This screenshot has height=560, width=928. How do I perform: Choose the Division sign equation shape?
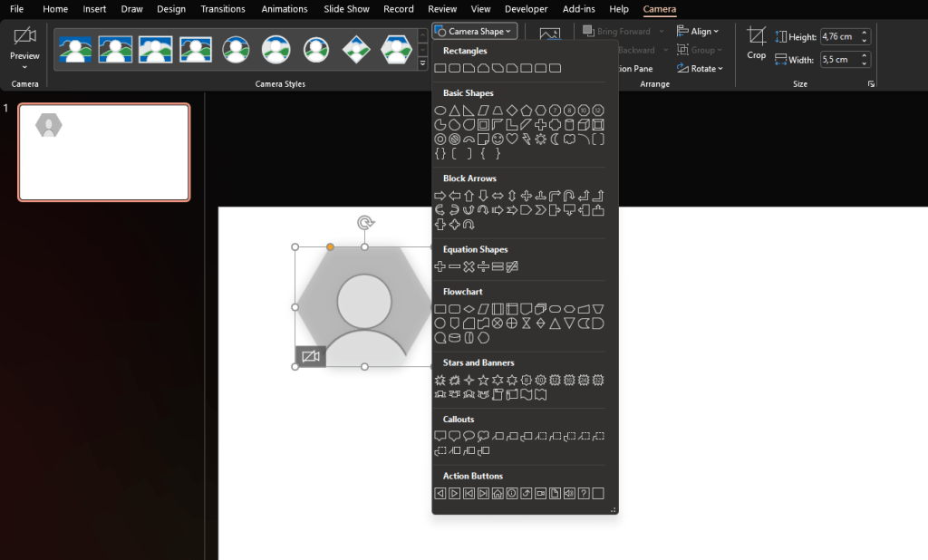click(x=483, y=266)
